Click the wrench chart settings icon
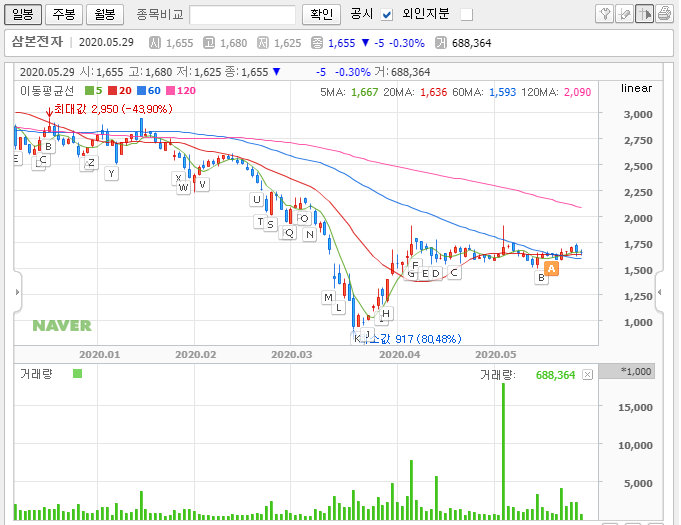This screenshot has width=681, height=525. [604, 14]
